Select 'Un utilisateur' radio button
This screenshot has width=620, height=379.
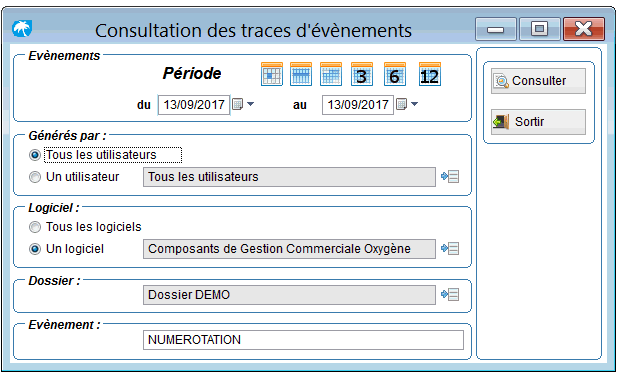35,177
